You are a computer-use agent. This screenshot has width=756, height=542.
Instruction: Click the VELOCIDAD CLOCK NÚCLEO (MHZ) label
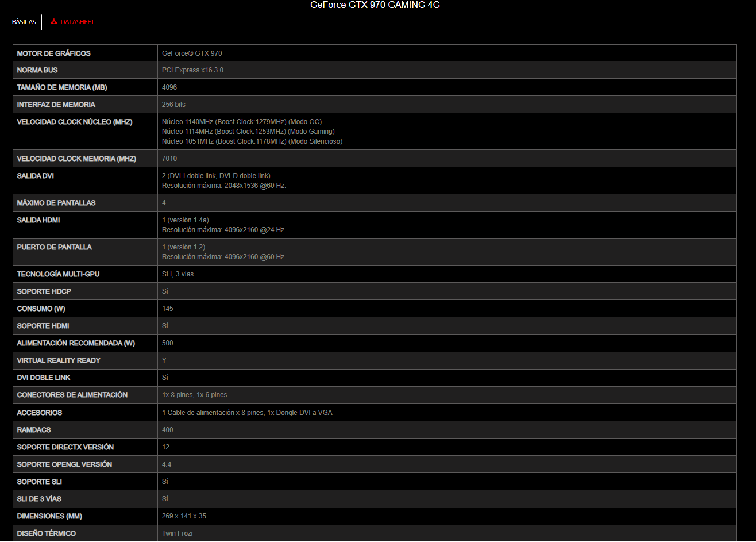75,122
